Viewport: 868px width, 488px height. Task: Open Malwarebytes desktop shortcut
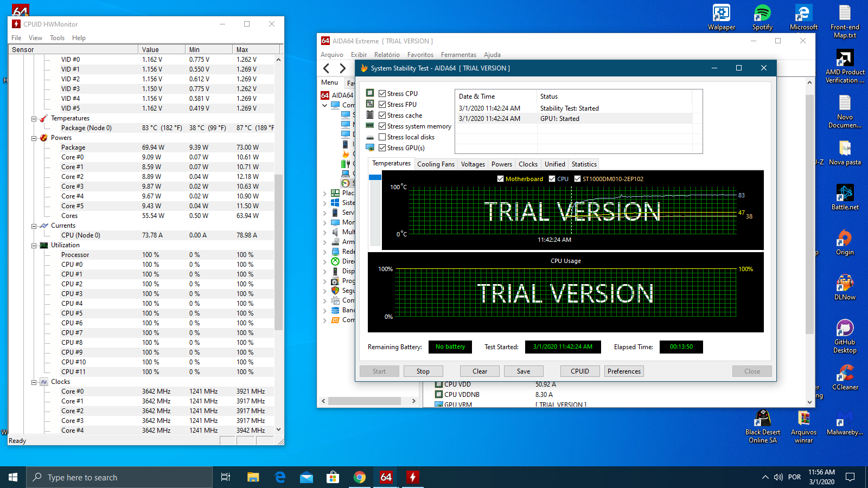pos(845,422)
